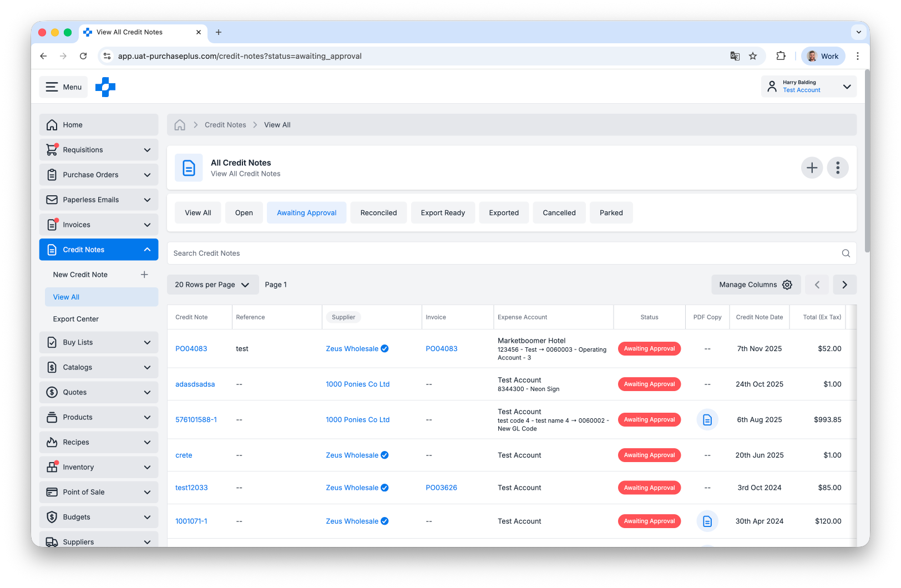Open the Harry Balding account dropdown
Screen dimensions: 901x588
coord(808,86)
